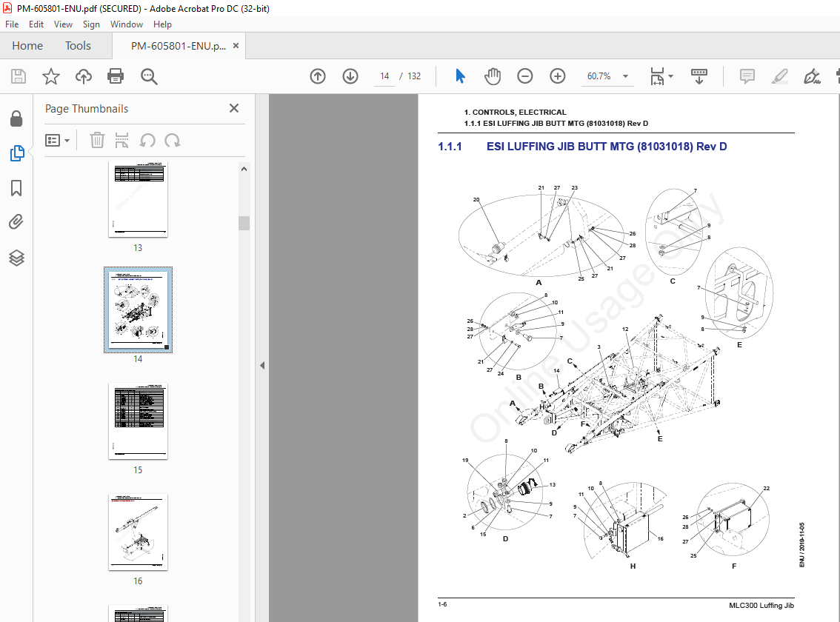This screenshot has height=622, width=840.
Task: Rotate page clockwise icon
Action: (173, 141)
